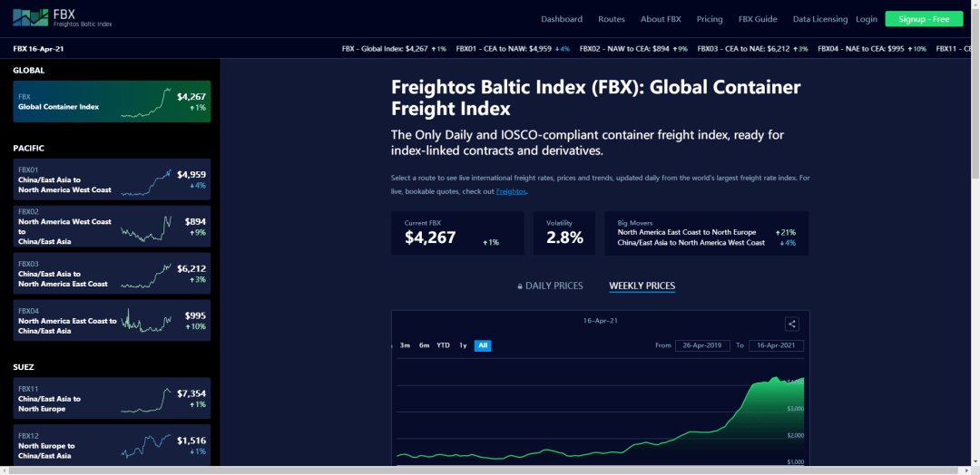Select FBX02 North America West Coast to China card
The image size is (980, 475).
tap(112, 227)
